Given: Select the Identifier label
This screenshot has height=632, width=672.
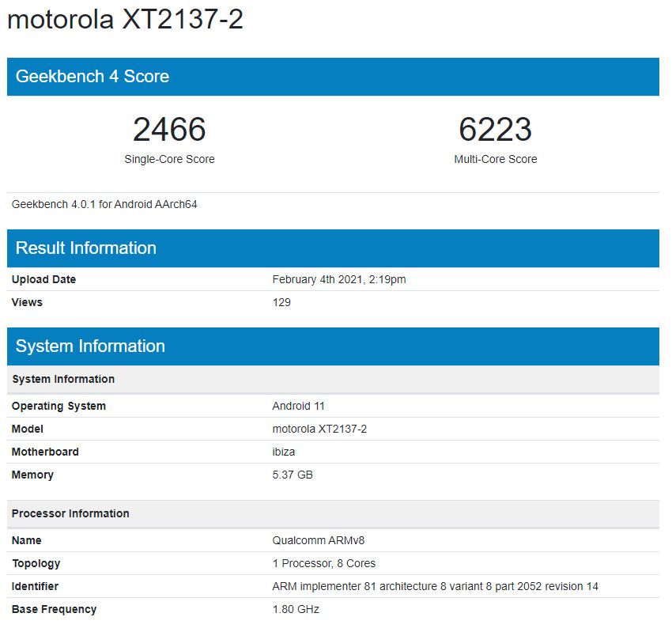Looking at the screenshot, I should pyautogui.click(x=35, y=586).
